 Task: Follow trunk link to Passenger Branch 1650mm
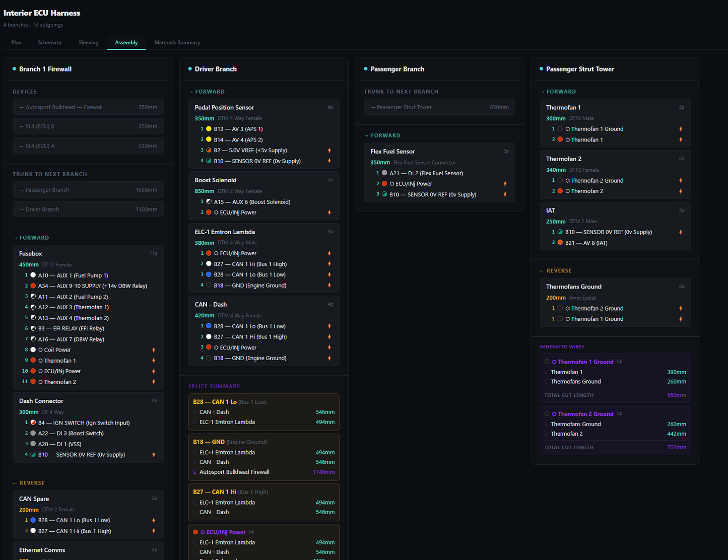click(x=88, y=190)
